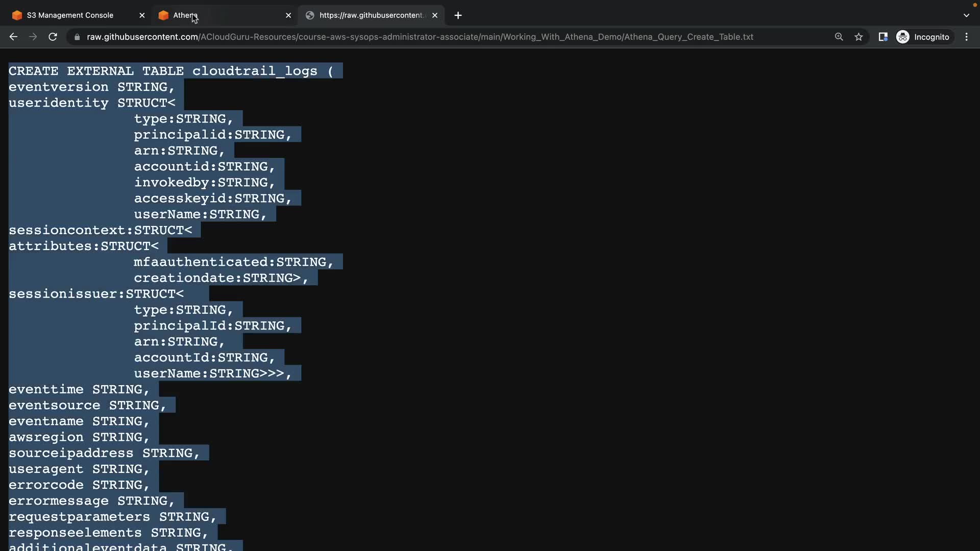Open the side panel icon
Viewport: 980px width, 551px height.
(x=883, y=37)
